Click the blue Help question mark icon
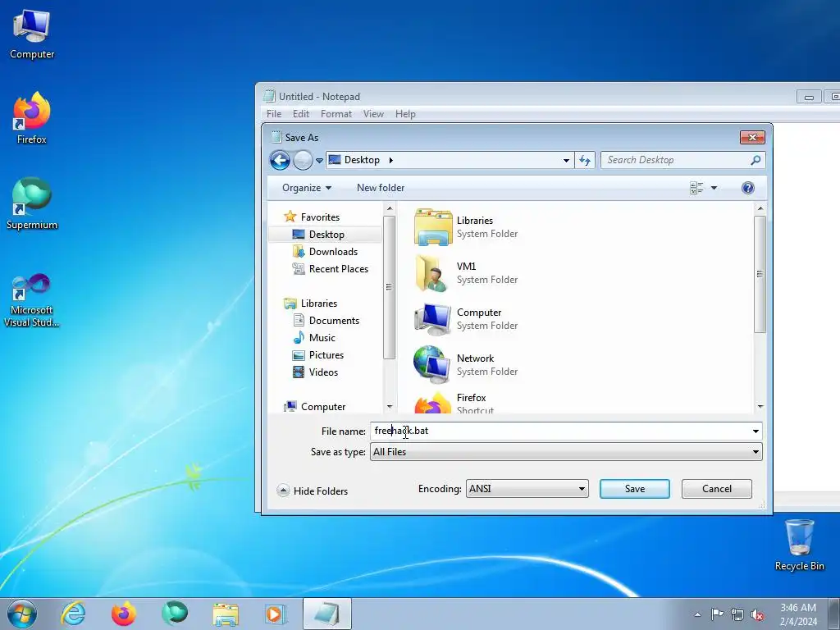Viewport: 840px width, 630px height. 748,188
